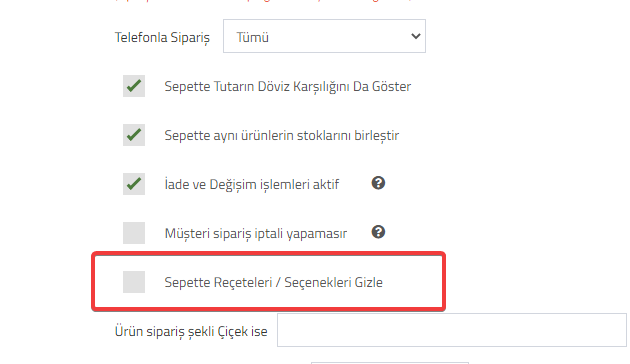Uncheck Sepette Tutarın Döviz Karşılığını Da Göster checkbox
Viewport: 630px width, 364px height.
(x=134, y=86)
